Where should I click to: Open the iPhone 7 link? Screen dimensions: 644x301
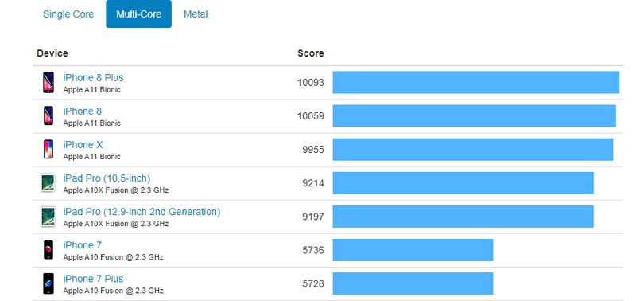pos(82,245)
